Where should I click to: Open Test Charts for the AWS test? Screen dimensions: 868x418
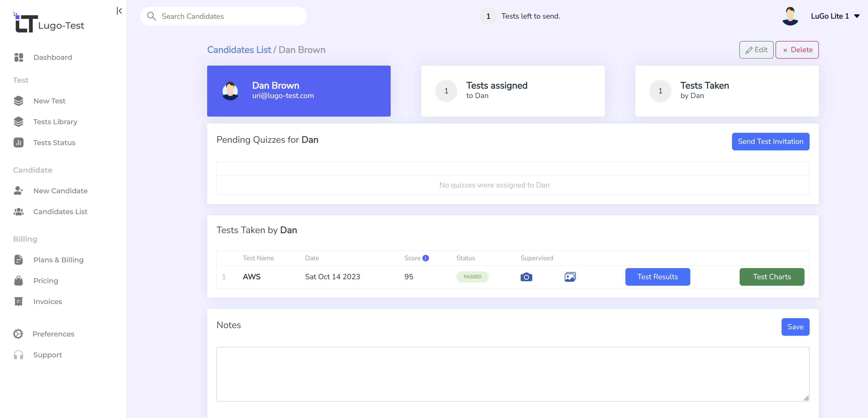click(772, 276)
